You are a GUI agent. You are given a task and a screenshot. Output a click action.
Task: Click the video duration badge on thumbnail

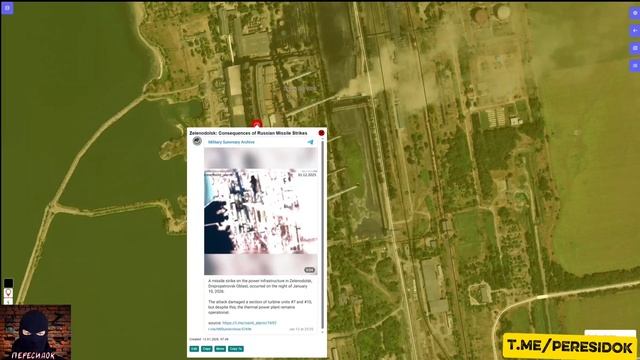pyautogui.click(x=309, y=270)
